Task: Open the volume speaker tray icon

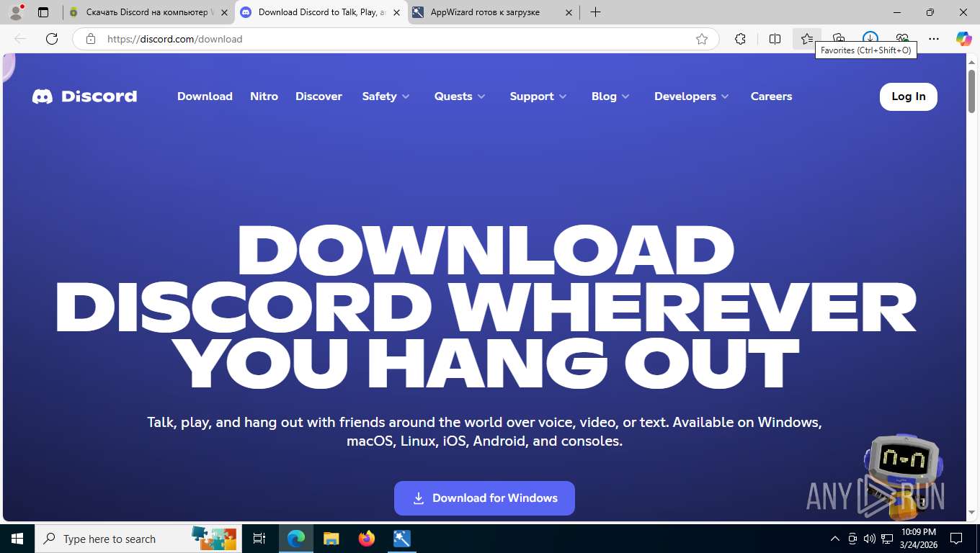Action: pyautogui.click(x=869, y=539)
